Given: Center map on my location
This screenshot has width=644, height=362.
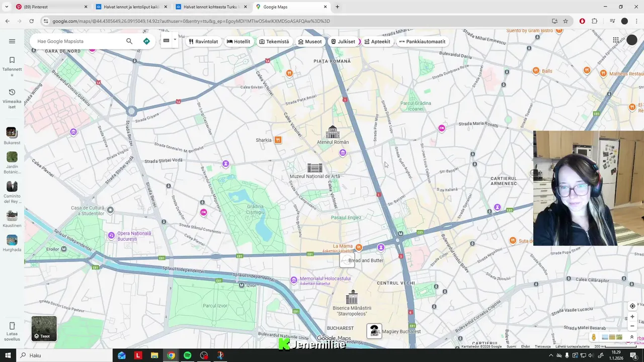Looking at the screenshot, I should [x=632, y=306].
